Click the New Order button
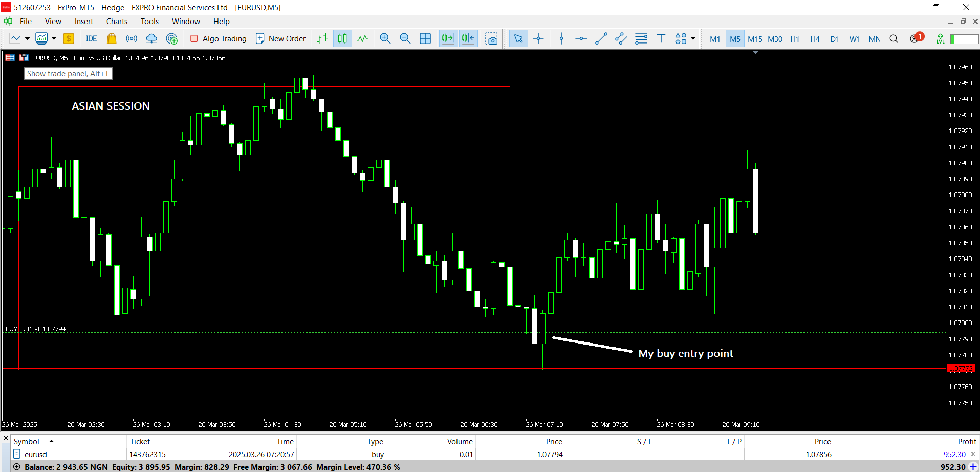Viewport: 980px width, 472px height. click(x=280, y=39)
